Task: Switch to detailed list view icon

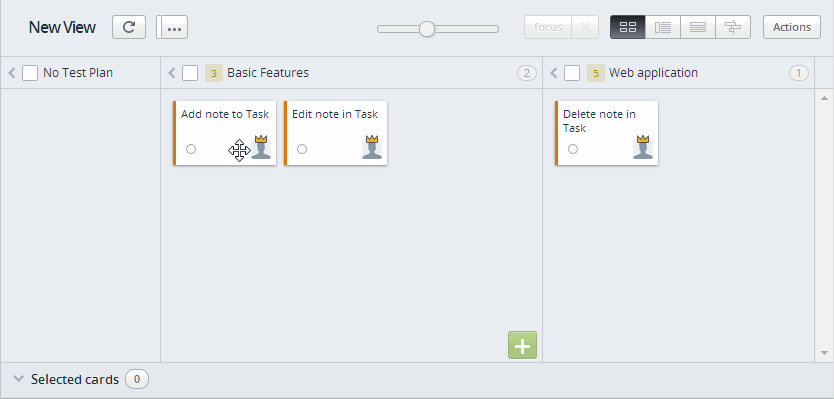Action: click(x=663, y=27)
